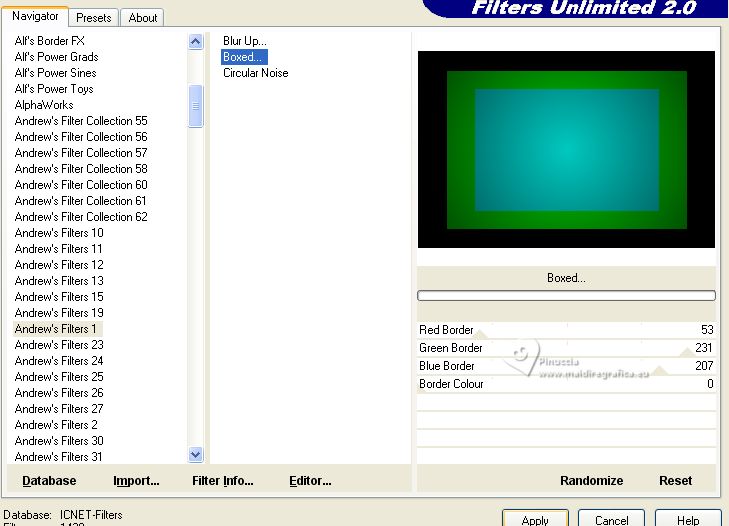This screenshot has width=729, height=526.
Task: Click the Blue Border slider
Action: [x=566, y=366]
